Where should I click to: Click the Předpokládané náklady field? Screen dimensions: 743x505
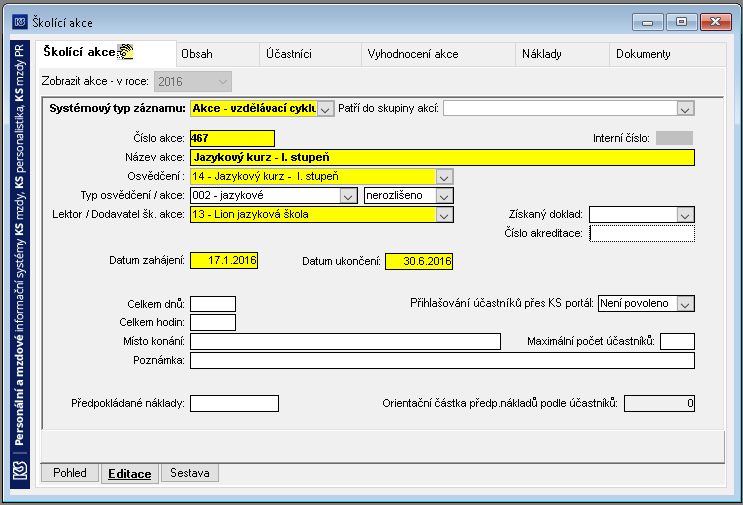pos(234,404)
